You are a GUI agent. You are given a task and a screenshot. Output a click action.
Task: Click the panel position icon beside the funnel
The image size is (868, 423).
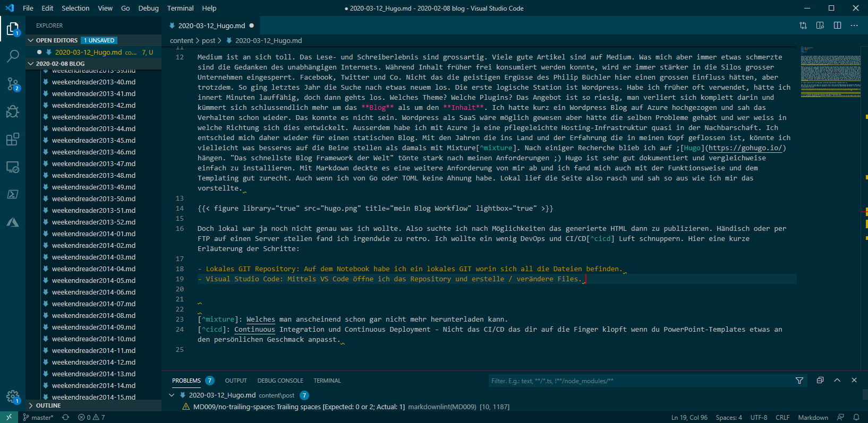pos(820,381)
